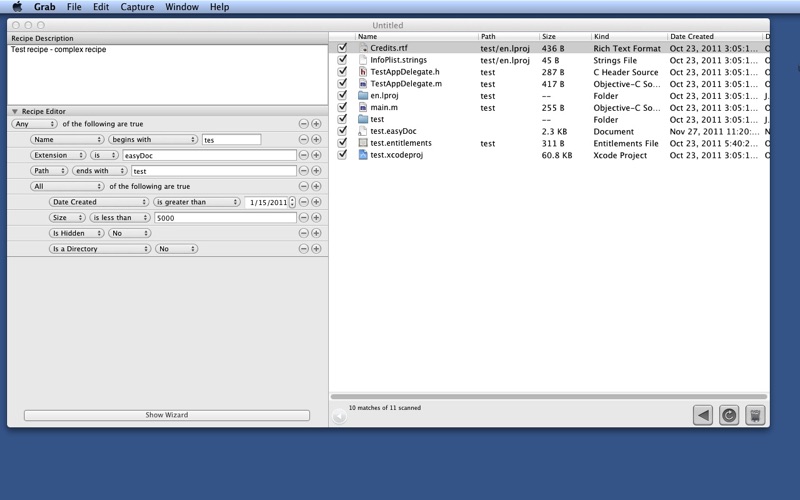Uncheck main.m
The height and width of the screenshot is (500, 800).
click(342, 107)
